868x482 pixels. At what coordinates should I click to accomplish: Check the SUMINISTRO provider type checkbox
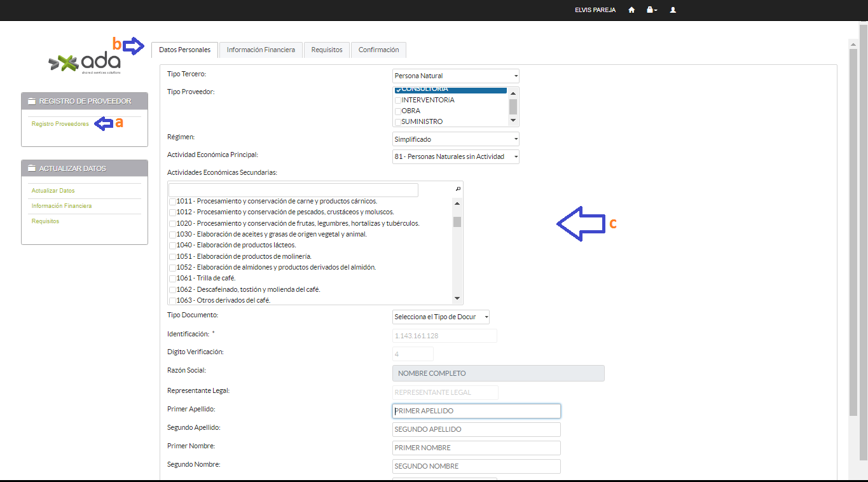coord(398,122)
